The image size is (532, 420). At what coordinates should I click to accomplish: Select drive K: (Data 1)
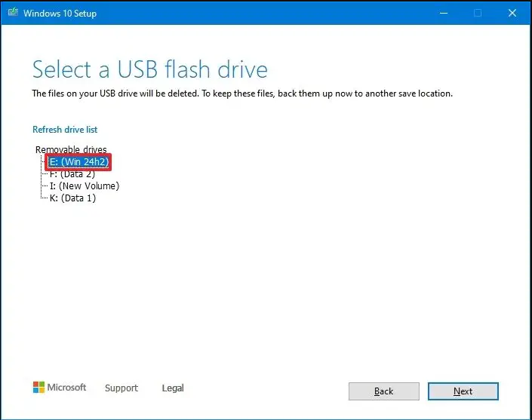coord(72,198)
